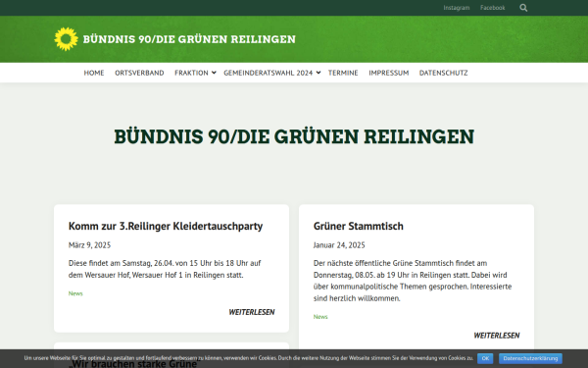Viewport: 588px width, 368px height.
Task: Click the News tag under Kleidertauschparty
Action: tap(75, 293)
